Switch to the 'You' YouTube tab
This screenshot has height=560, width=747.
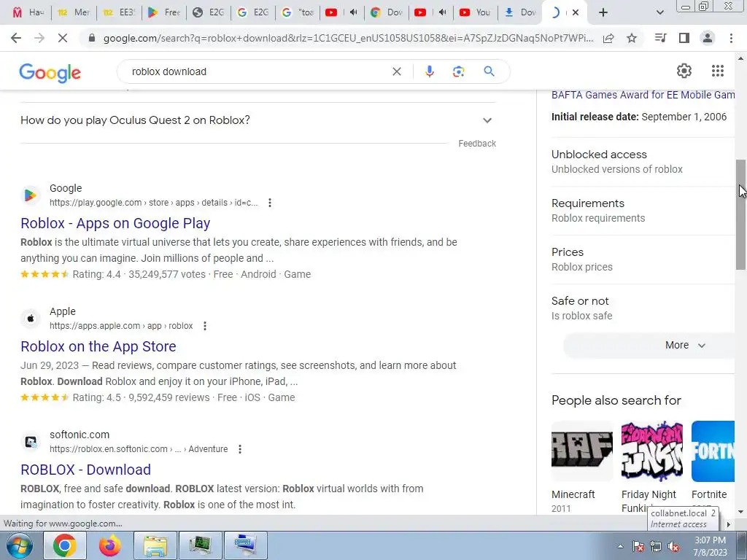tap(475, 12)
